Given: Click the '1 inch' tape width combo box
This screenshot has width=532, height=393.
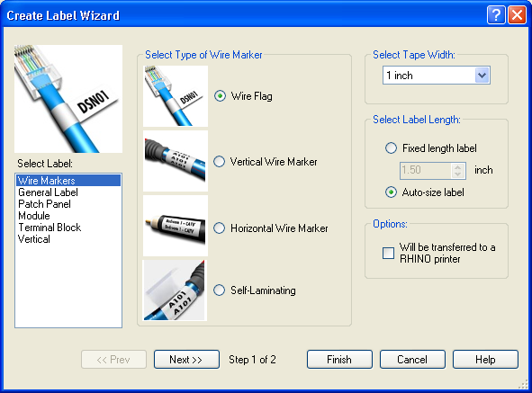Looking at the screenshot, I should (x=437, y=75).
